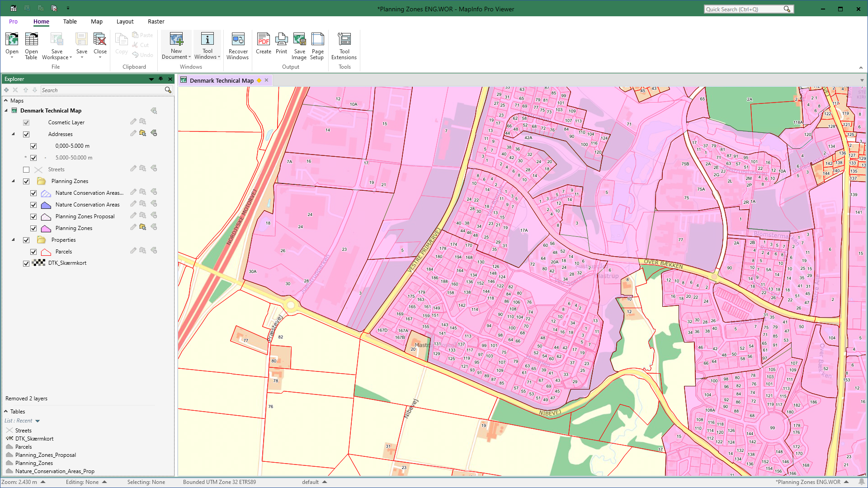Collapse the Addresses layer tree
This screenshot has width=868, height=488.
click(x=13, y=134)
